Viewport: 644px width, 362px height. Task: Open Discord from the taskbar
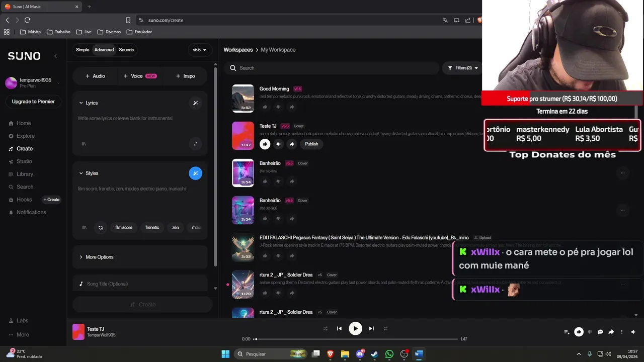pos(360,354)
